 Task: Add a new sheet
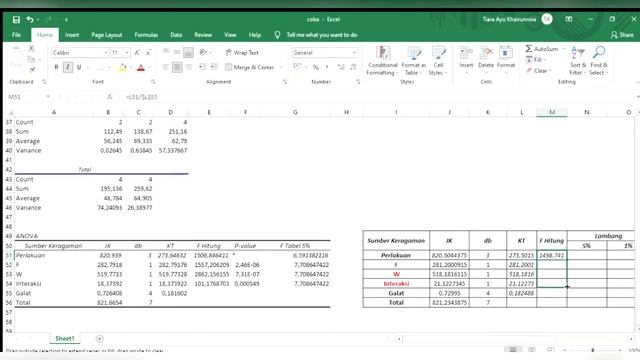99,338
